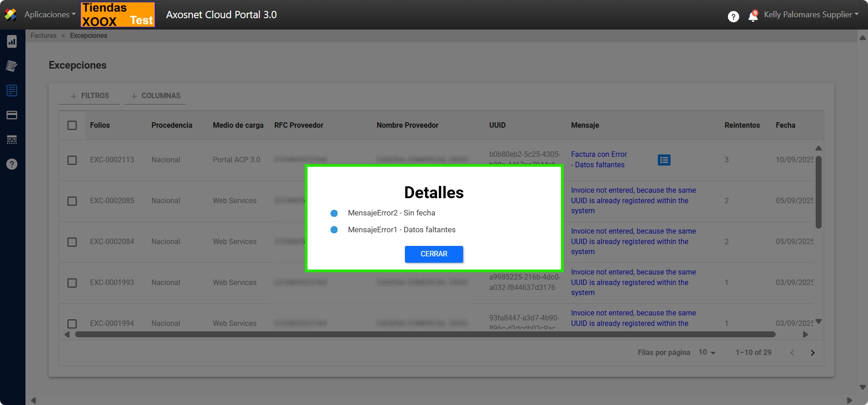
Task: Open the rows per page dropdown
Action: [707, 352]
